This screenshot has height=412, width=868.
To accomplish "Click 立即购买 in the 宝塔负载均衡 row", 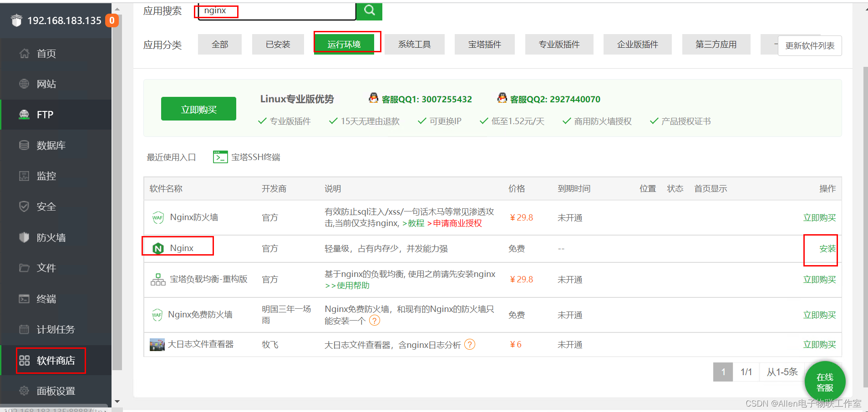I will click(x=819, y=280).
